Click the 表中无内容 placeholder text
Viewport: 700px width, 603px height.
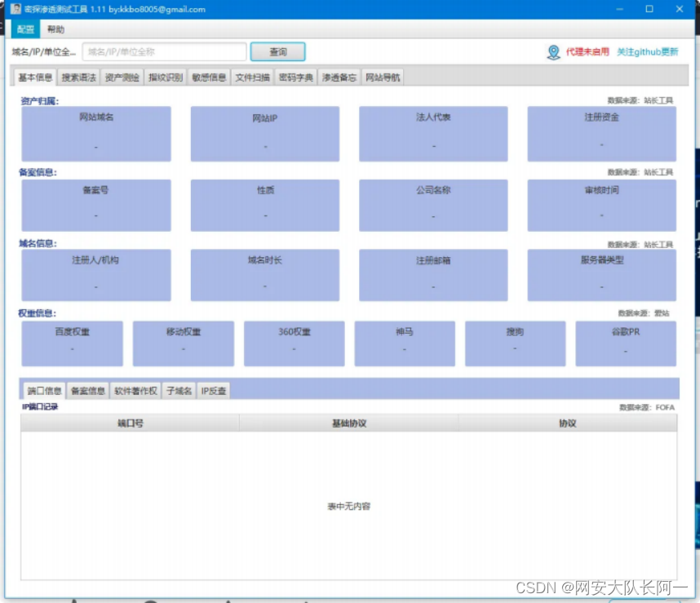click(x=348, y=506)
